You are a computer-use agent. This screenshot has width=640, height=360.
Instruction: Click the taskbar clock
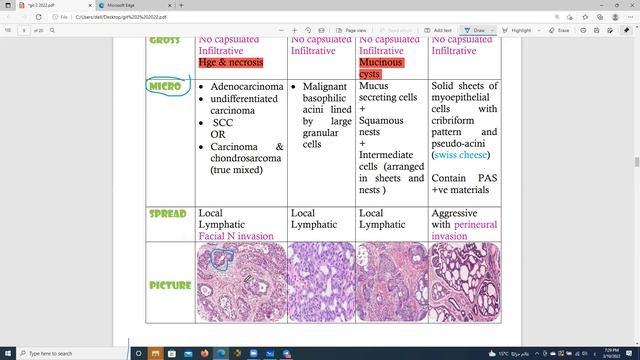[x=611, y=353]
